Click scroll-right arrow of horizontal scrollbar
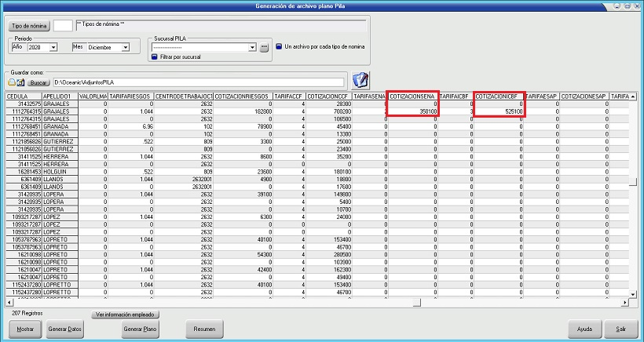The image size is (644, 342). (625, 303)
